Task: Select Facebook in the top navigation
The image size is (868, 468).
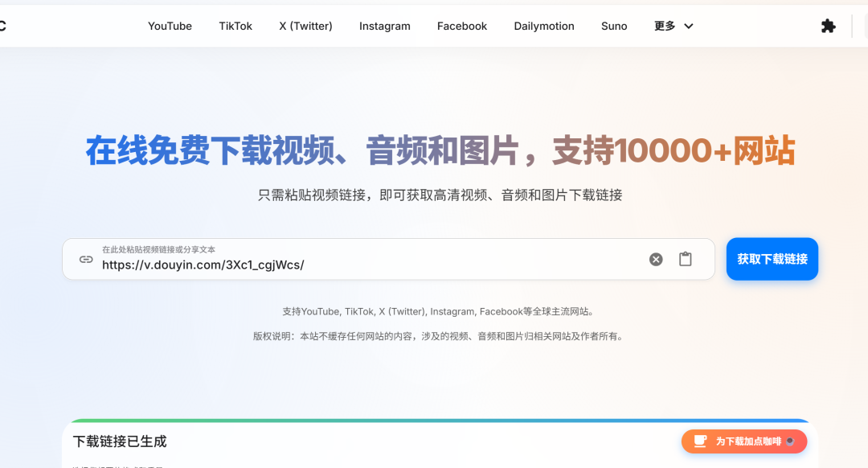Action: point(461,26)
